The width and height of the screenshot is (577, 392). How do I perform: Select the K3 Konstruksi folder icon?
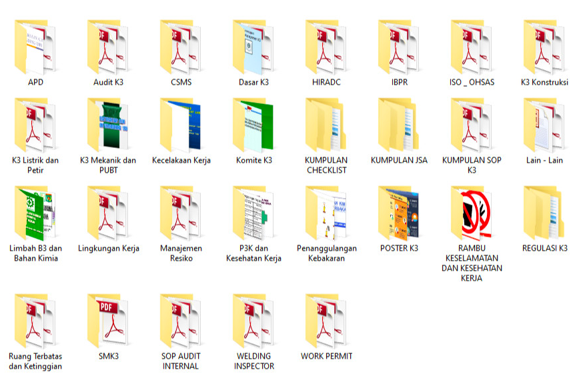tap(544, 47)
